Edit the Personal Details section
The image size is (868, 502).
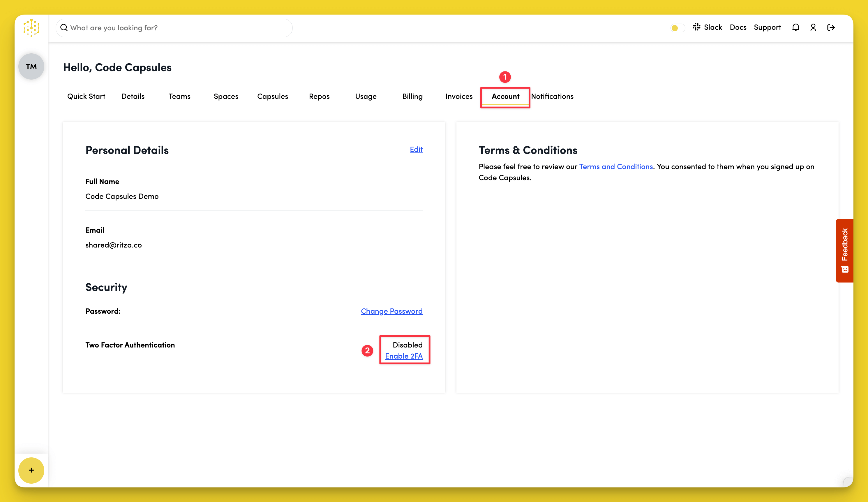pos(416,149)
